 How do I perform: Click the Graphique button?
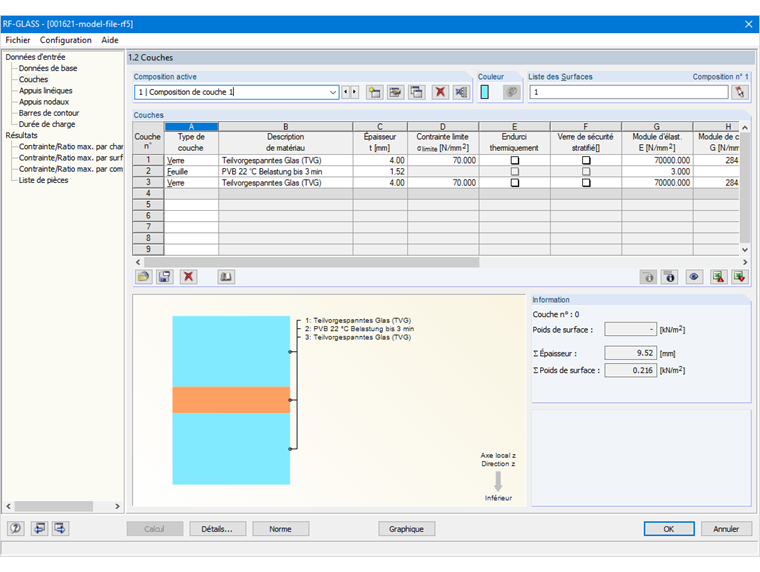[x=406, y=529]
